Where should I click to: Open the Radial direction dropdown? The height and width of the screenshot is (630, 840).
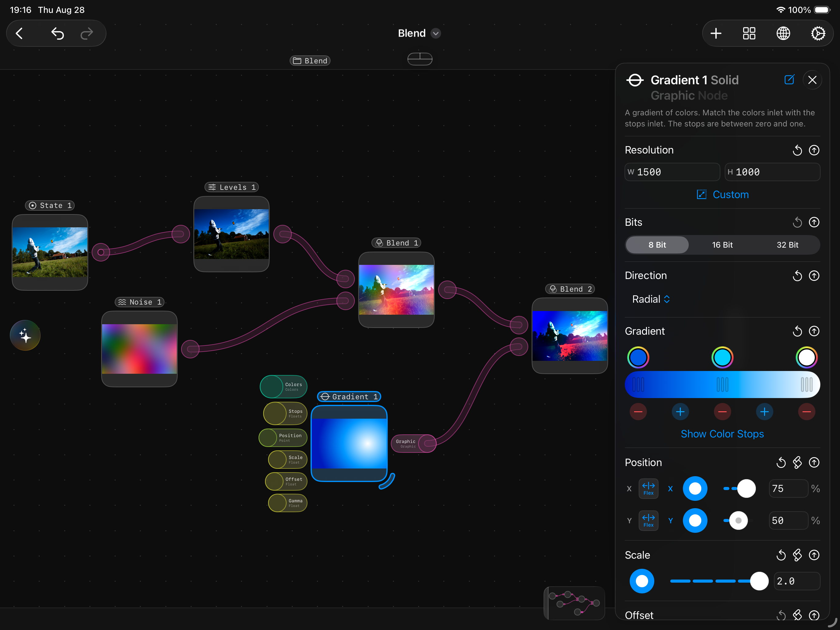(651, 299)
